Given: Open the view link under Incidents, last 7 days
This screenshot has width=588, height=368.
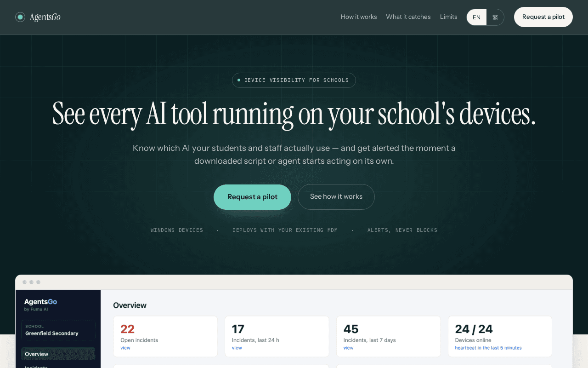Looking at the screenshot, I should (x=349, y=348).
